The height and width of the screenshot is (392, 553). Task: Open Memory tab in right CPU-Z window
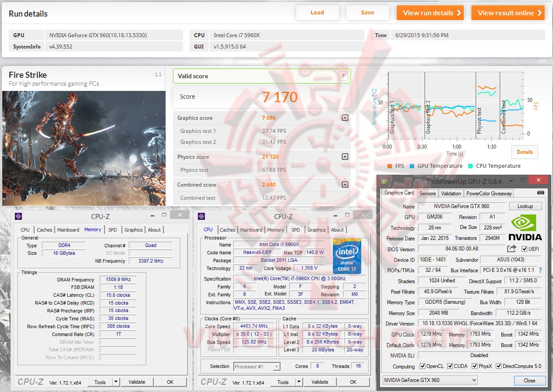(x=276, y=230)
